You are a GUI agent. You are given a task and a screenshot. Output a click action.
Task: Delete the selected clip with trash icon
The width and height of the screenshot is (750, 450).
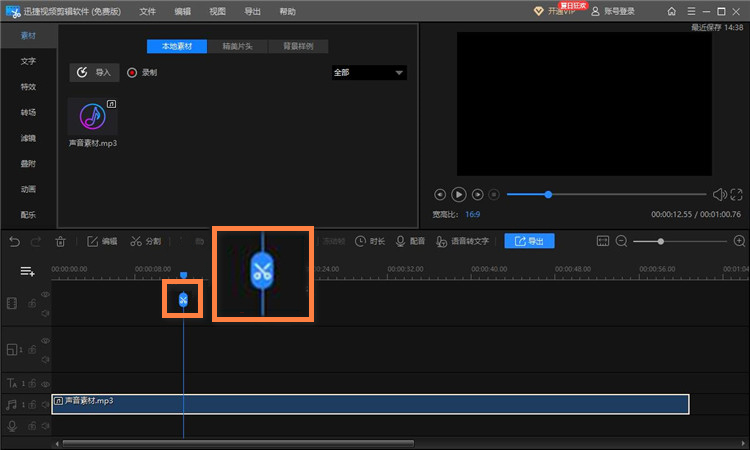pyautogui.click(x=60, y=241)
